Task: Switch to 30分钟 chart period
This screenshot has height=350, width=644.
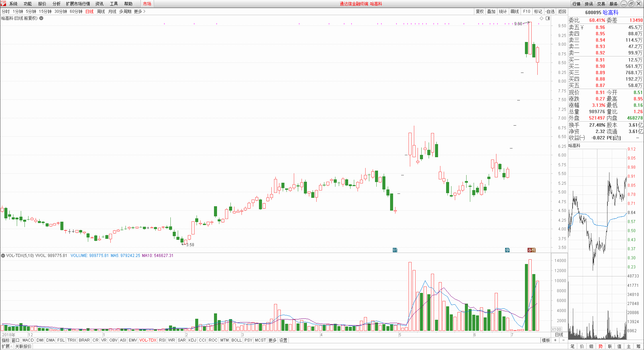Action: coord(61,11)
